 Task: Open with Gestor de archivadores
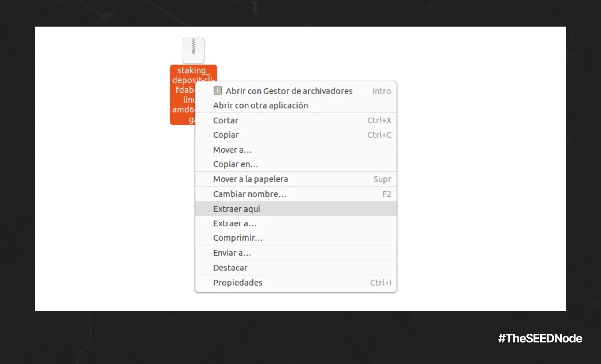(289, 91)
